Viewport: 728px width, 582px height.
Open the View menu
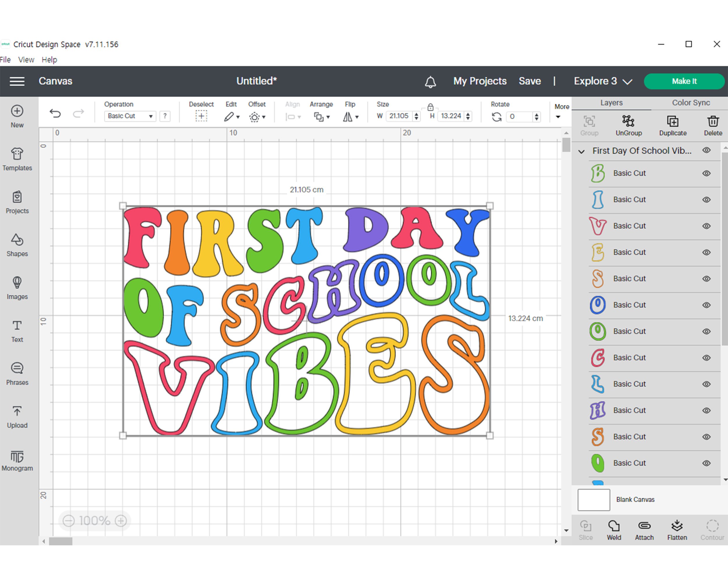coord(26,60)
